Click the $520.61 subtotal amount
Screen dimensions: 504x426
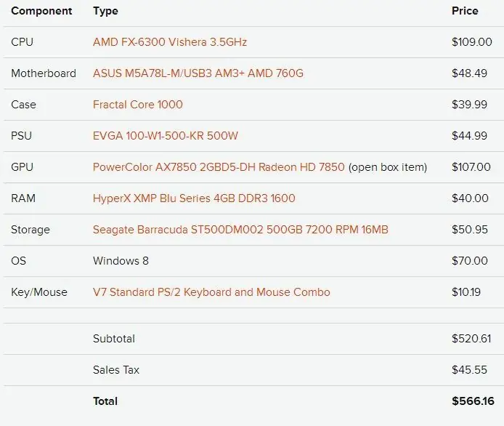471,339
